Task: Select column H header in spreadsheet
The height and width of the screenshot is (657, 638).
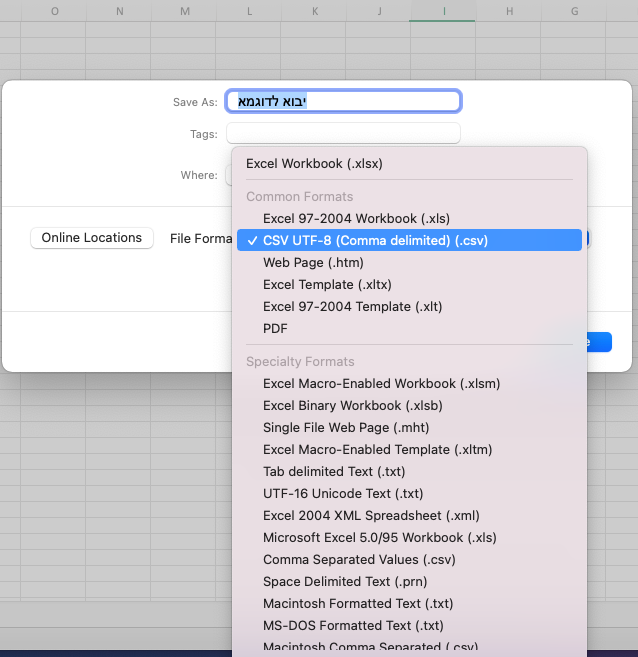Action: 509,11
